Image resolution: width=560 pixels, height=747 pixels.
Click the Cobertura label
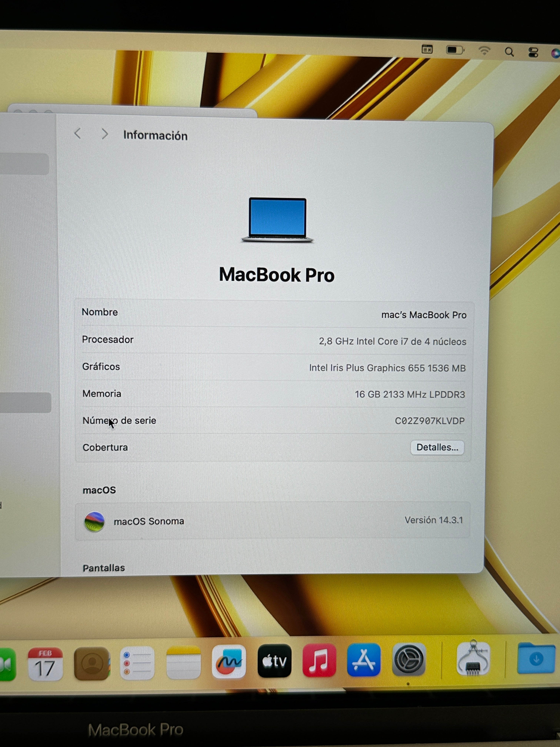tap(105, 447)
